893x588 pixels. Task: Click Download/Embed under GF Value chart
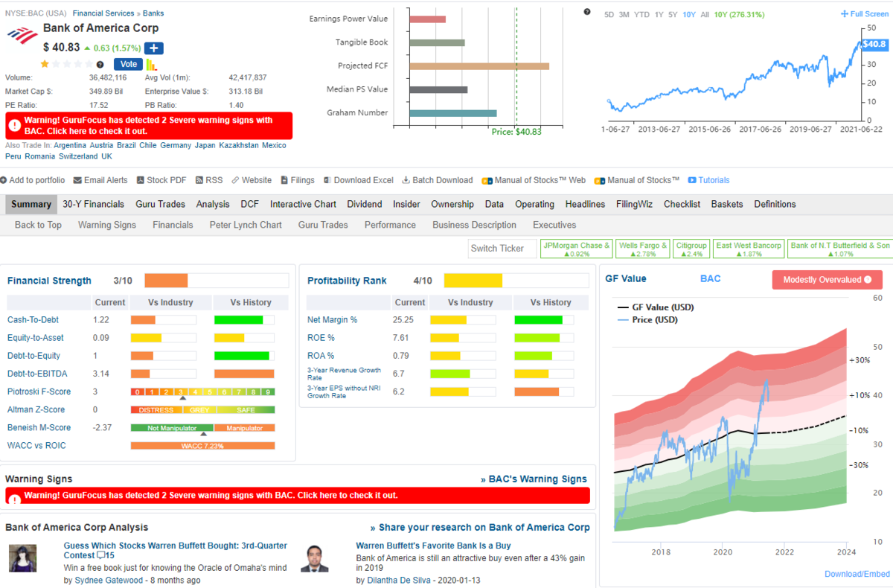click(x=857, y=574)
